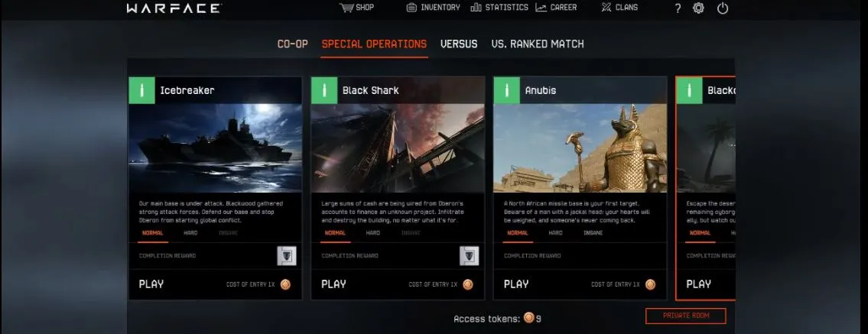The width and height of the screenshot is (868, 334).
Task: Open the Shop cart icon
Action: [x=346, y=8]
